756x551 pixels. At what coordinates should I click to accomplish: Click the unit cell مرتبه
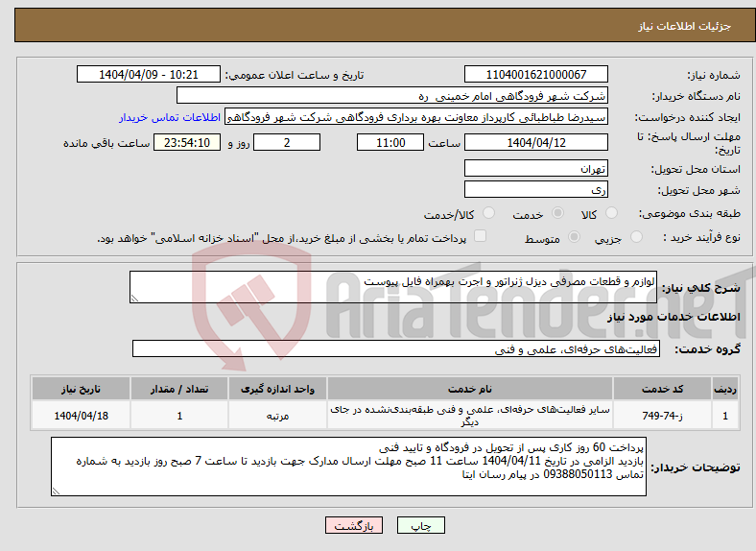277,415
